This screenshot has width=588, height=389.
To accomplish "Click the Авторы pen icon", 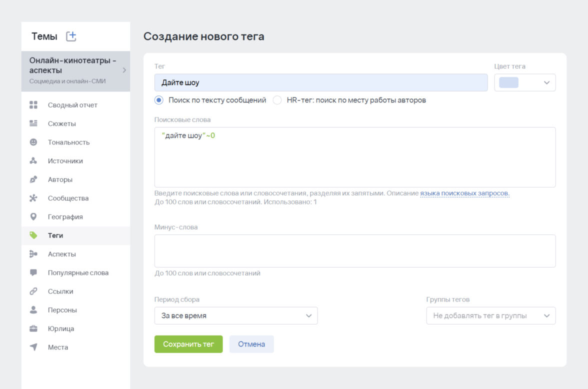I will pyautogui.click(x=33, y=179).
